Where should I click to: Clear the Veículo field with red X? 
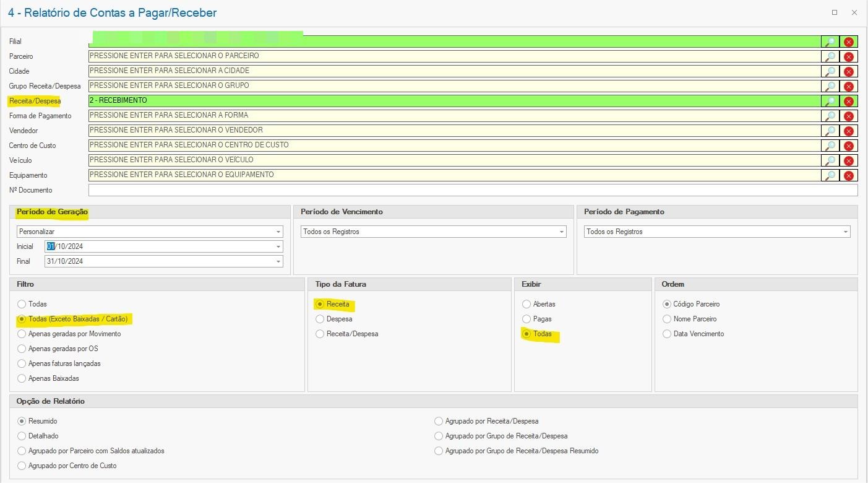[x=849, y=160]
